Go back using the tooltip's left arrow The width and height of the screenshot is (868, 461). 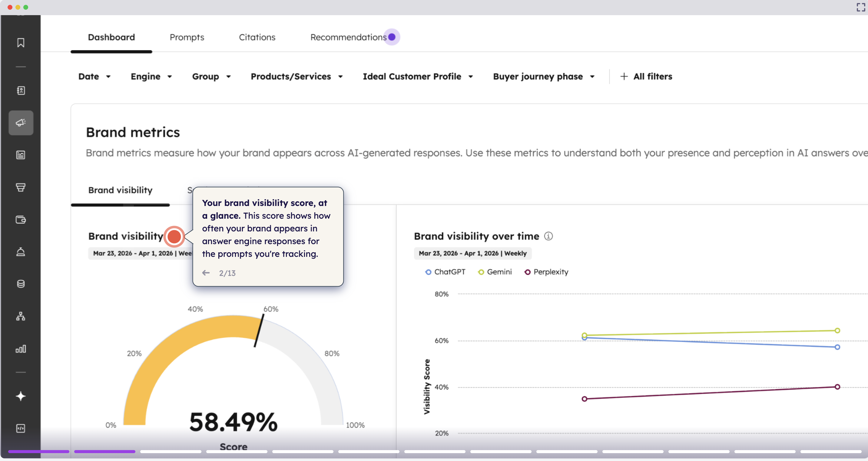(x=206, y=273)
